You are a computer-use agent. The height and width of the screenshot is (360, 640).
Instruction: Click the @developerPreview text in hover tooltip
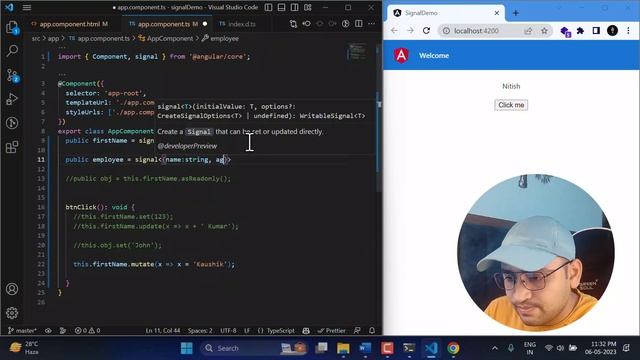click(187, 146)
